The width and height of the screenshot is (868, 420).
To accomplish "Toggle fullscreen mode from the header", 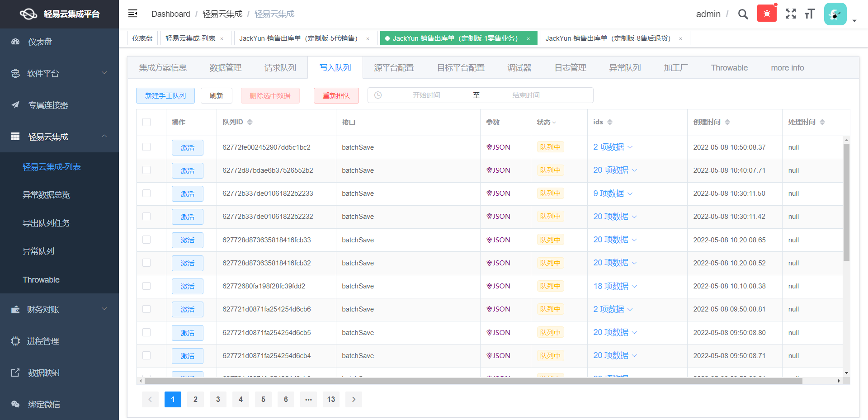I will [790, 14].
